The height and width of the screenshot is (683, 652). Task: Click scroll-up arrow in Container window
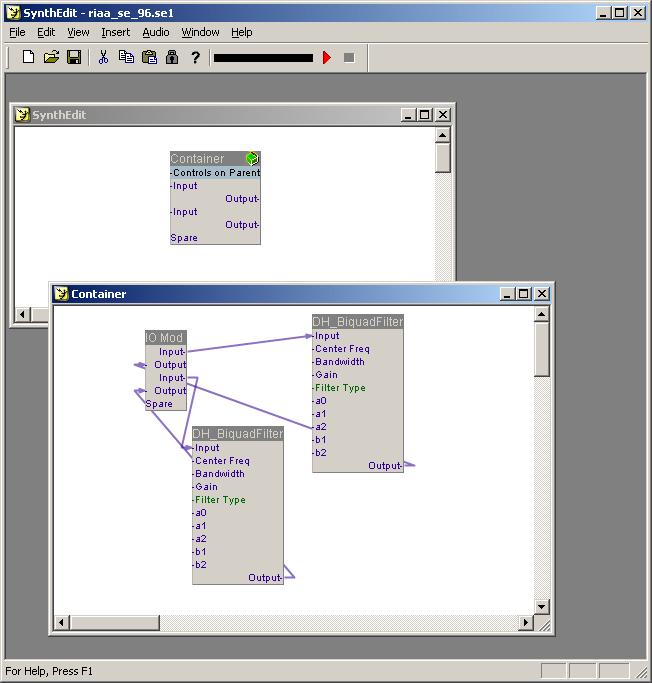541,314
